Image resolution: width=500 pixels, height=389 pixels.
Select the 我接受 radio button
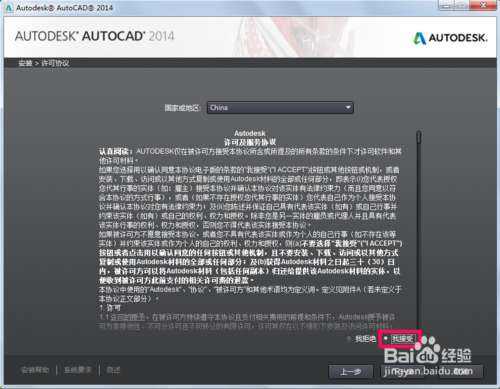tap(386, 339)
